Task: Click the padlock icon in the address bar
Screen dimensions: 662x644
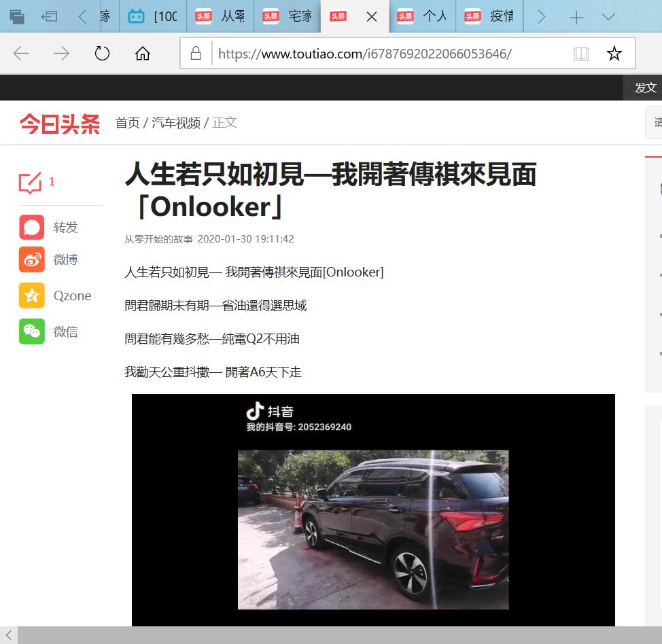Action: (196, 53)
